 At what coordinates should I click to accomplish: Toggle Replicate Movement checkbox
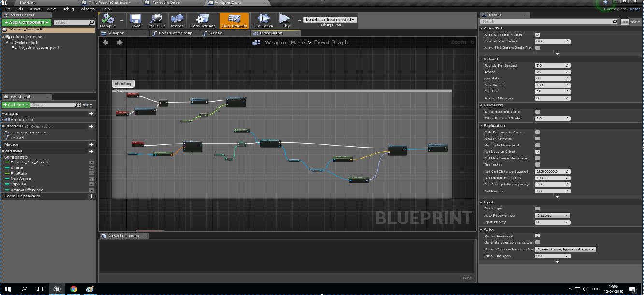[x=538, y=145]
